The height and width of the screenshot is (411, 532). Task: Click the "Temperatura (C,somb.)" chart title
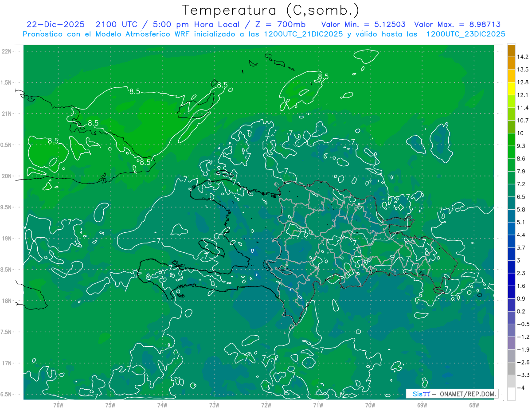tap(271, 10)
